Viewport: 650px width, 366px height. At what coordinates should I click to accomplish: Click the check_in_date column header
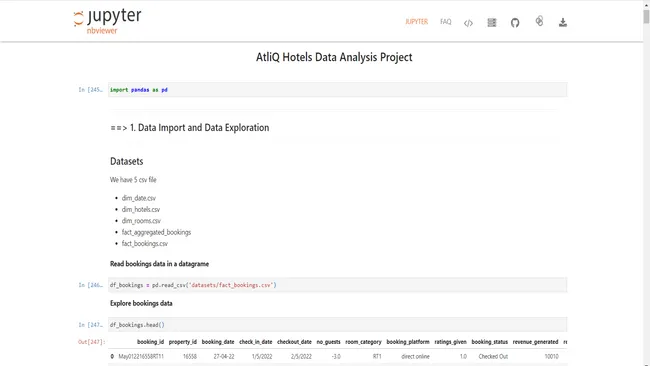pos(256,342)
